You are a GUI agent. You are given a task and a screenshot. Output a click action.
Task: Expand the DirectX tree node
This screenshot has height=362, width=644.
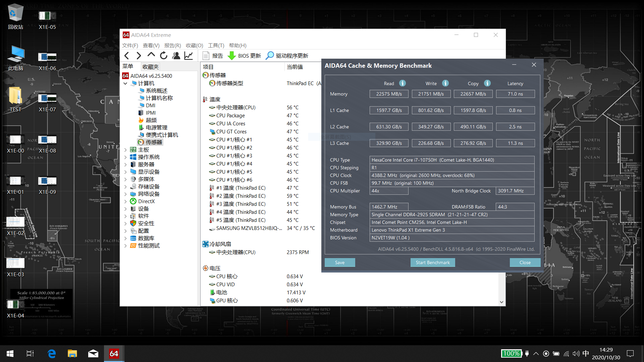pyautogui.click(x=125, y=201)
